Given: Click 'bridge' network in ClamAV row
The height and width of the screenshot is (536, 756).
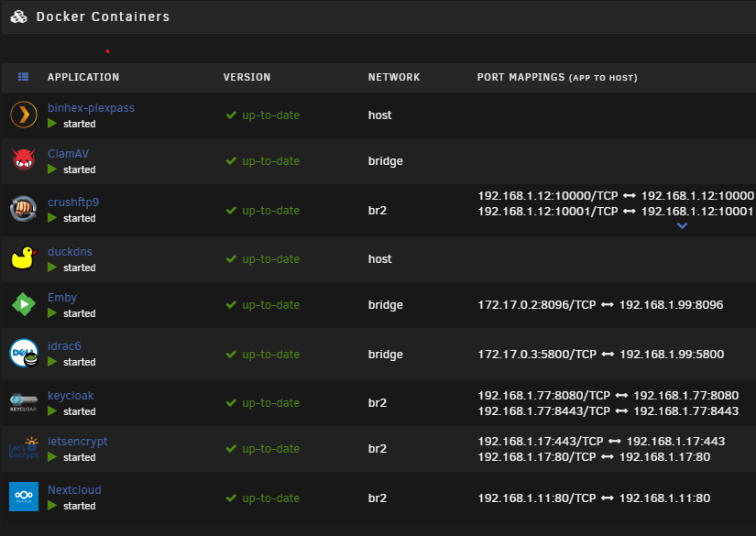Looking at the screenshot, I should pyautogui.click(x=385, y=161).
